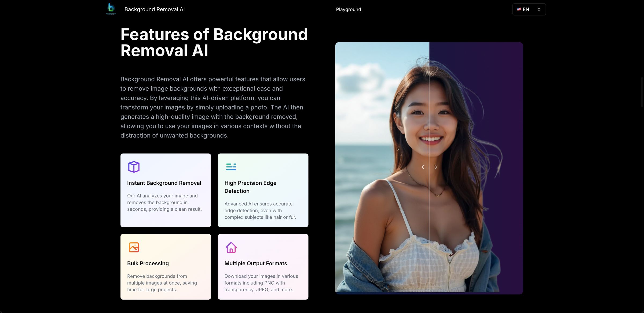This screenshot has width=644, height=313.
Task: Click the High Precision Edge Detection lines icon
Action: [x=231, y=167]
